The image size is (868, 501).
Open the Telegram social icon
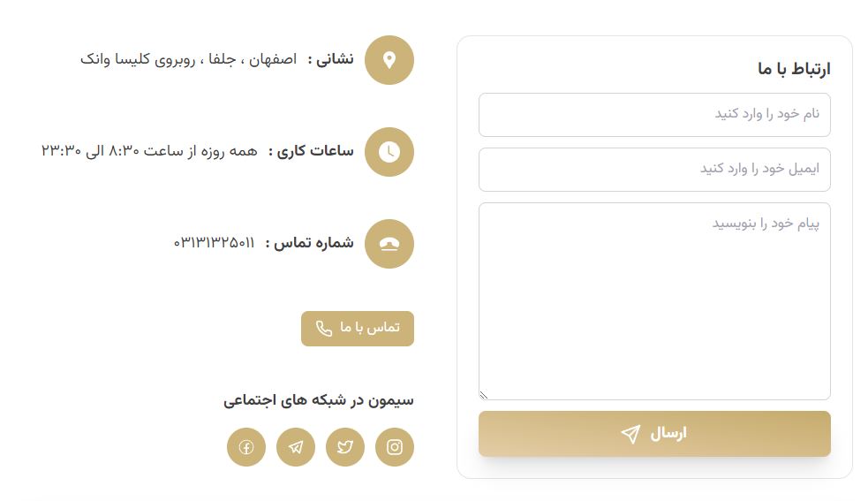[x=296, y=447]
